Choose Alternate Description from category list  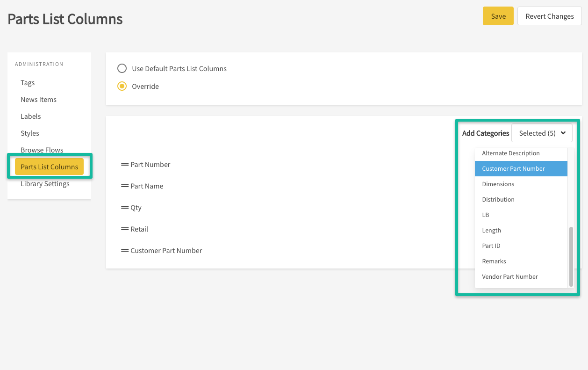click(x=510, y=153)
